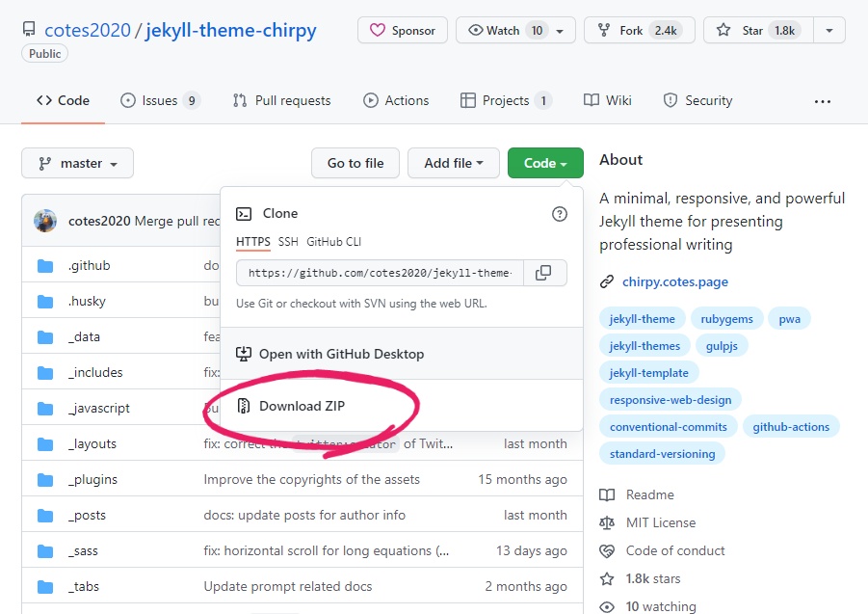
Task: Select the HTTPS clone tab
Action: point(253,242)
